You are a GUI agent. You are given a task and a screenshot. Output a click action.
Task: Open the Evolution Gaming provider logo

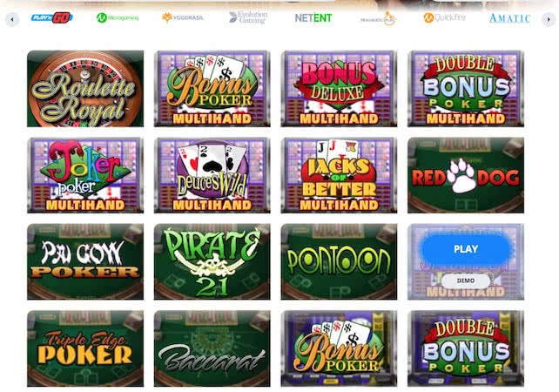click(x=248, y=17)
